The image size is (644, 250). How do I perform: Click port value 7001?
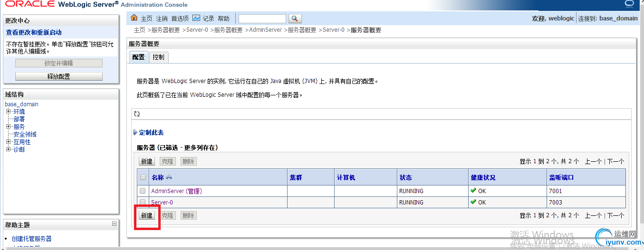[x=555, y=191]
